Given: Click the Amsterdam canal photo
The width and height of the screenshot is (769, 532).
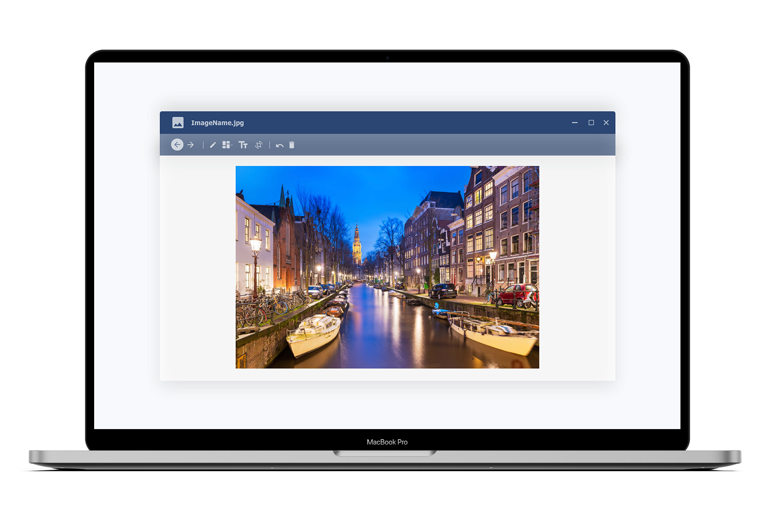Looking at the screenshot, I should [387, 267].
